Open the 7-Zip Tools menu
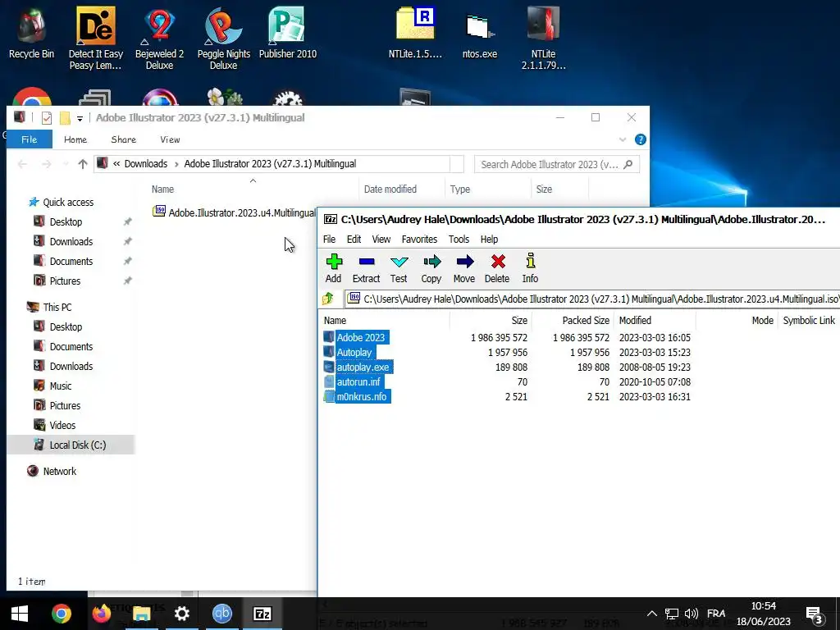The width and height of the screenshot is (840, 630). pyautogui.click(x=459, y=239)
